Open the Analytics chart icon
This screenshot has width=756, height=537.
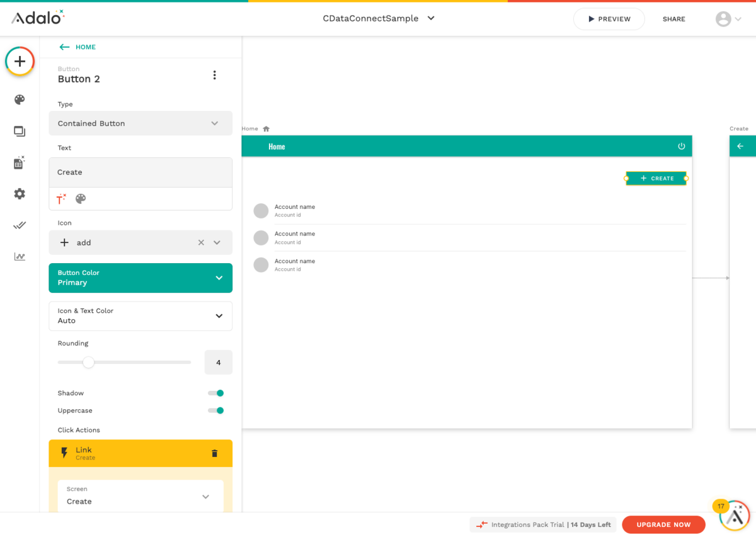(x=20, y=256)
